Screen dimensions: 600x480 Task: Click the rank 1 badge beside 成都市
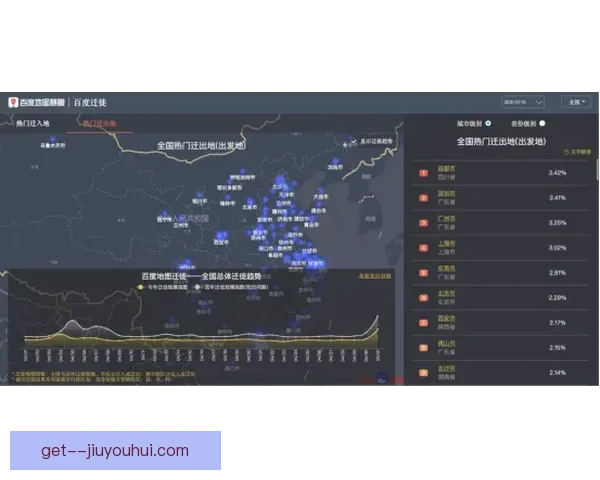tap(423, 173)
